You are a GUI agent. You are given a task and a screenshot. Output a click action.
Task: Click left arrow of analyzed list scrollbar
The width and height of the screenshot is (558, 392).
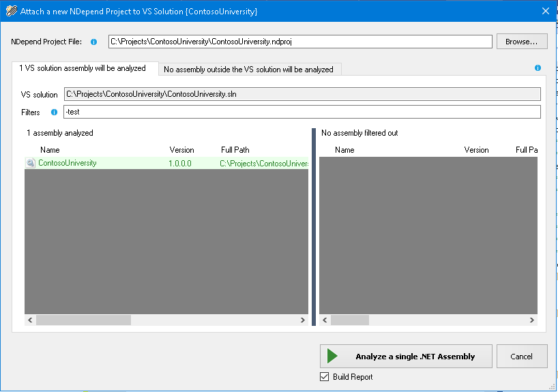point(30,320)
